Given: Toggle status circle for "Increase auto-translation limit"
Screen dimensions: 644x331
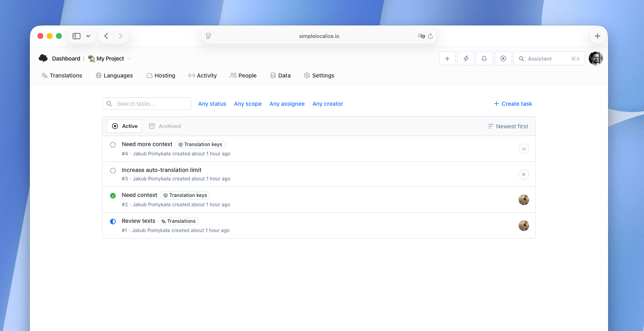Looking at the screenshot, I should tap(113, 171).
